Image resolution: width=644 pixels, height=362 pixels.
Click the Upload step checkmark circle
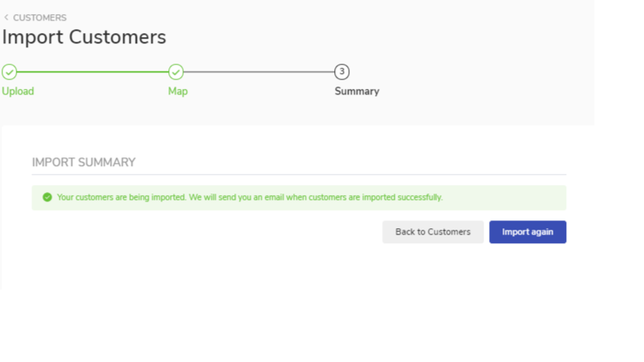[x=9, y=72]
